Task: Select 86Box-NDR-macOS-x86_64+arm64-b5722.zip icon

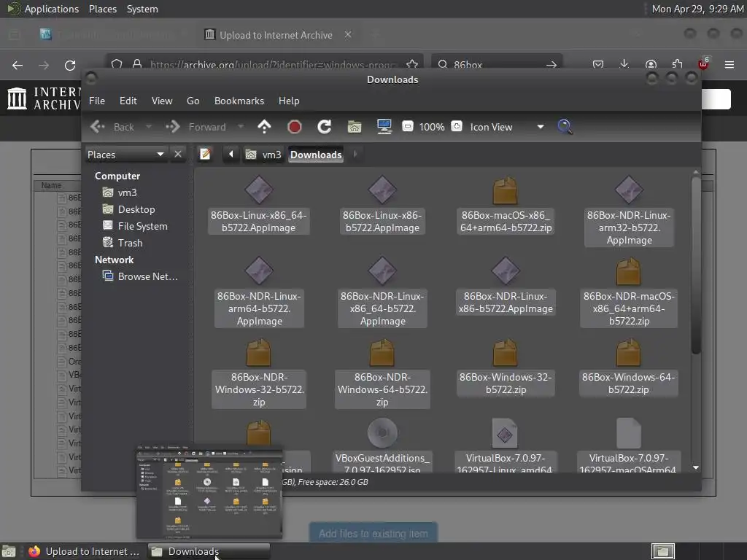Action: [x=628, y=271]
